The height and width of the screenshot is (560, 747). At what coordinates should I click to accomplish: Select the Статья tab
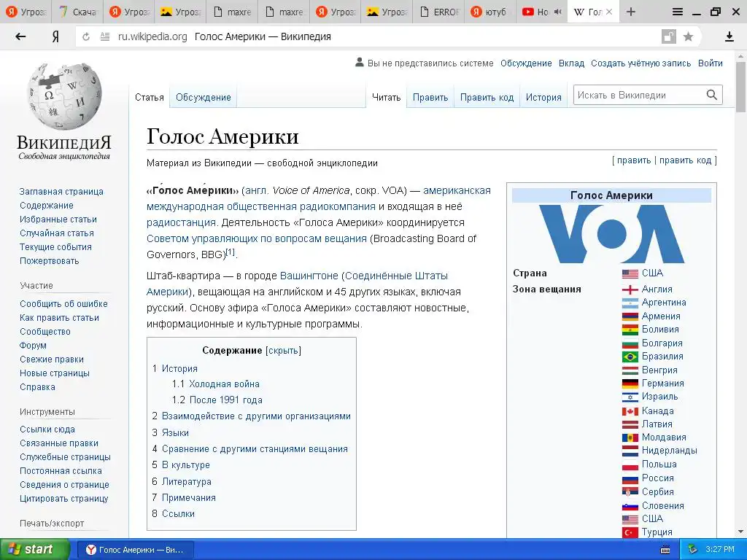point(149,97)
